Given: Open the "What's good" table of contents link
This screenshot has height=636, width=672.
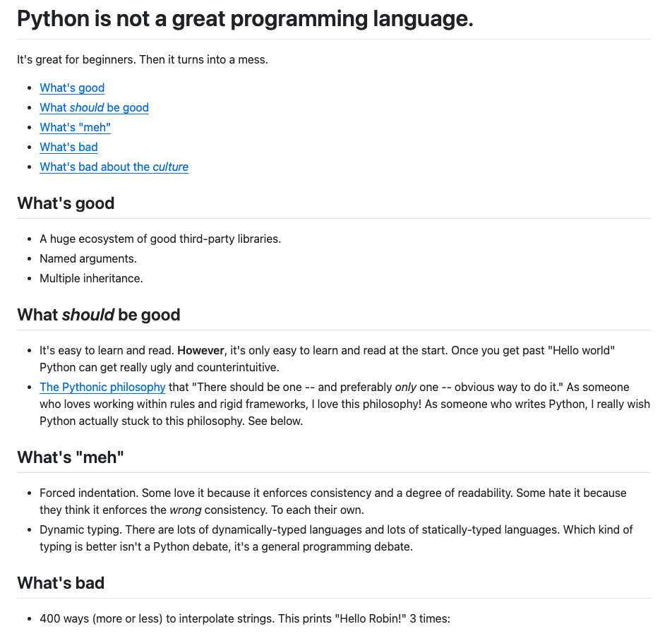Looking at the screenshot, I should [72, 88].
